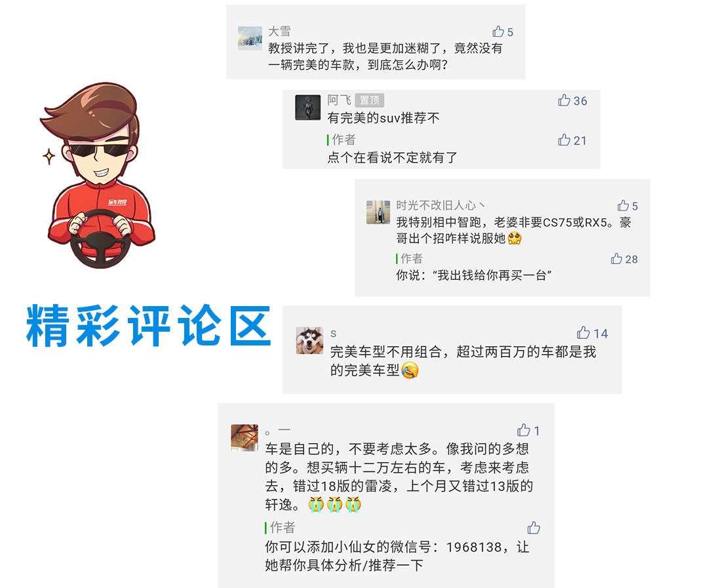Click the username 时光不改旧人心

pos(441,205)
